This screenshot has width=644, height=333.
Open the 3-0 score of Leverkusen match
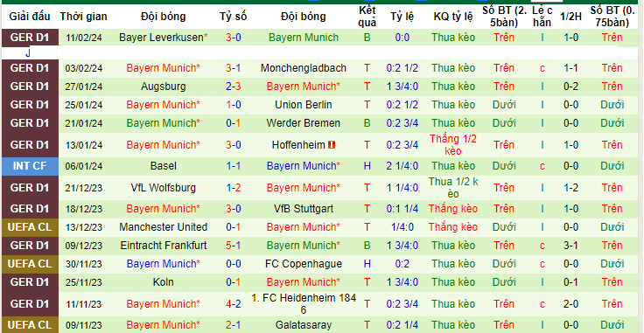[x=234, y=38]
